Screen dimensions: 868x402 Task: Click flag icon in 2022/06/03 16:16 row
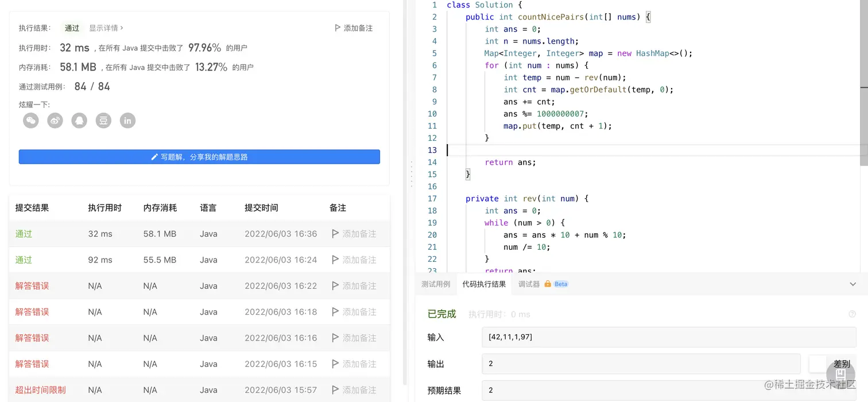tap(335, 338)
